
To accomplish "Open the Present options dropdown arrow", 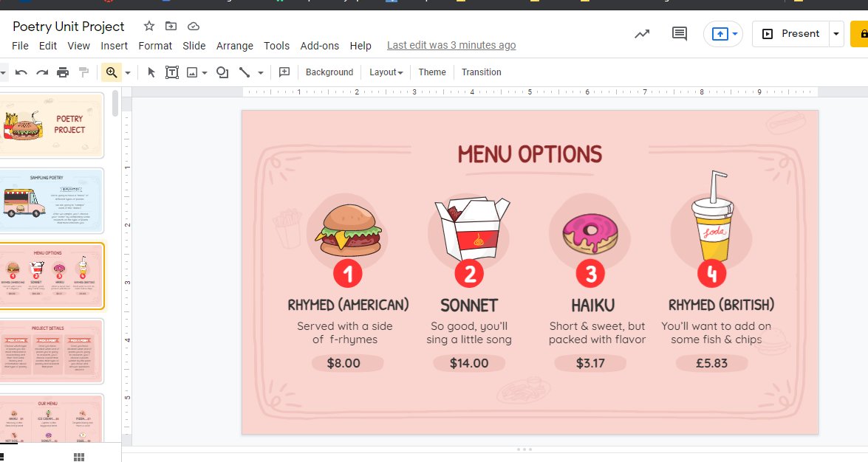I will (836, 34).
